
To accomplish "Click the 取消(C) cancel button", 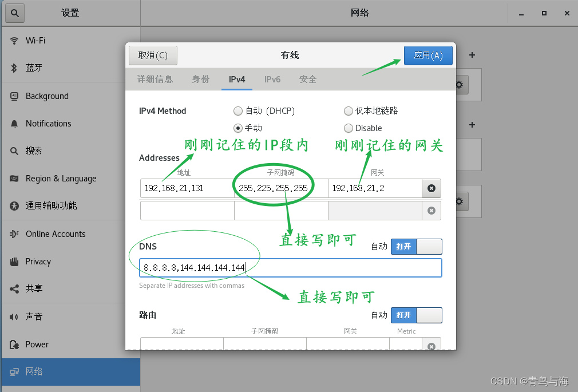I will pyautogui.click(x=153, y=56).
